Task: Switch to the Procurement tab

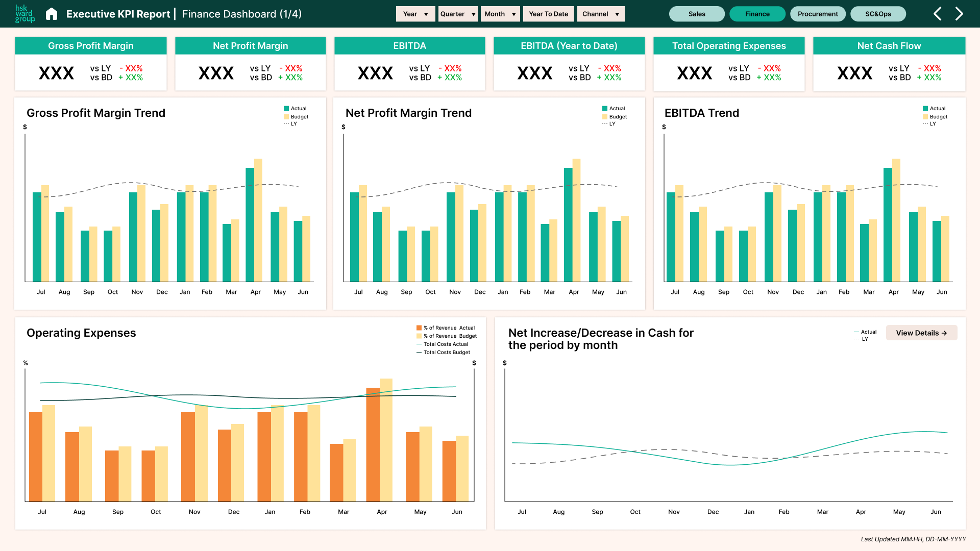Action: pos(818,14)
